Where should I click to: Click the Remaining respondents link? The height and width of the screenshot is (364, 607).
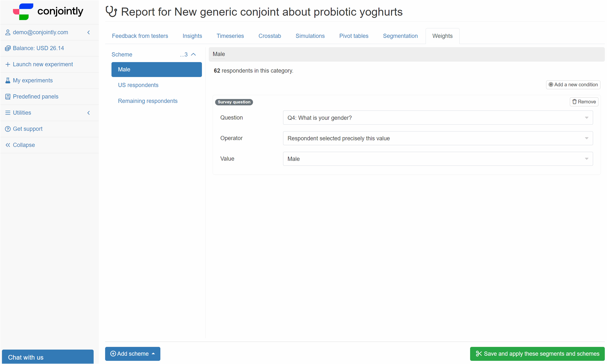[148, 101]
